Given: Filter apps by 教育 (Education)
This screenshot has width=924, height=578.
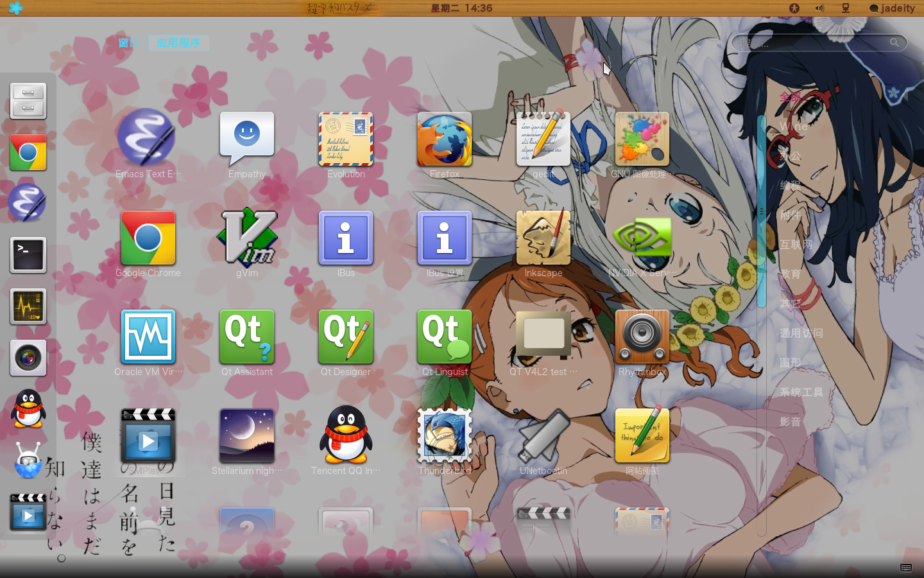Looking at the screenshot, I should 791,274.
